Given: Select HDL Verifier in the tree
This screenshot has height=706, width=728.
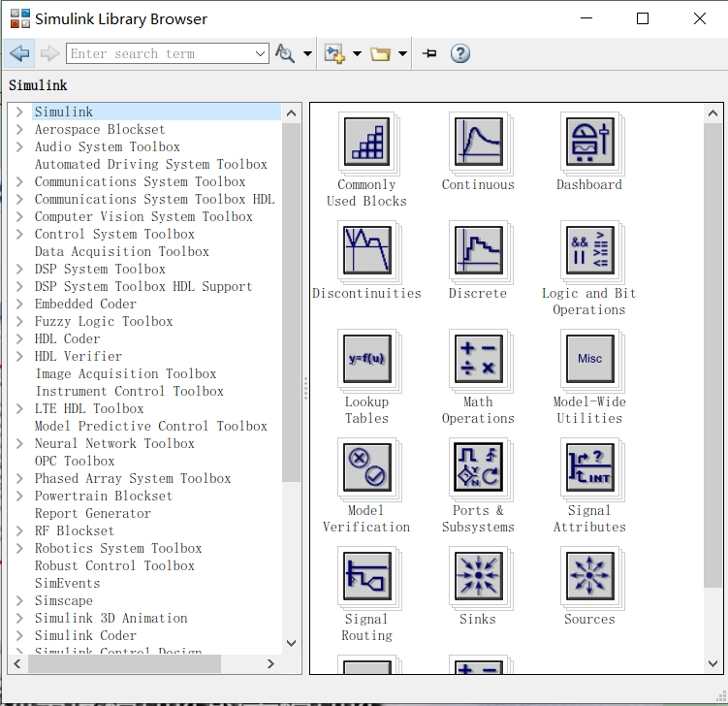Looking at the screenshot, I should [x=78, y=356].
